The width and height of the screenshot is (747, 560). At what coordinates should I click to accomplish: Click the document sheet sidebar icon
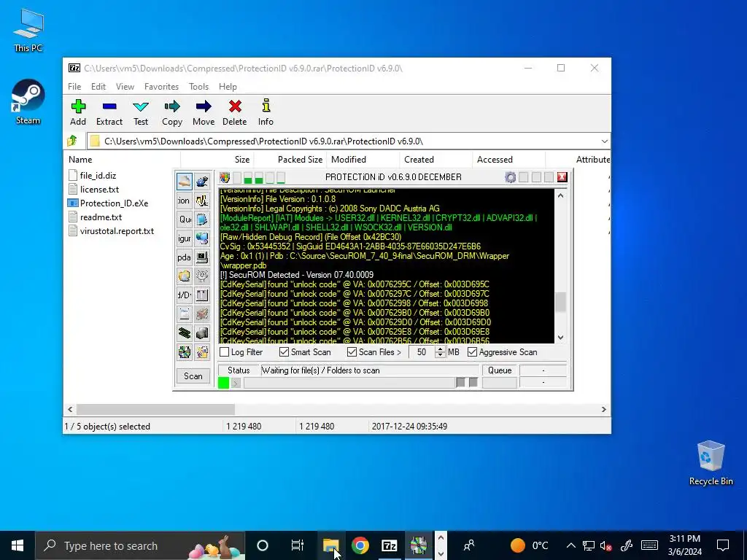(185, 314)
